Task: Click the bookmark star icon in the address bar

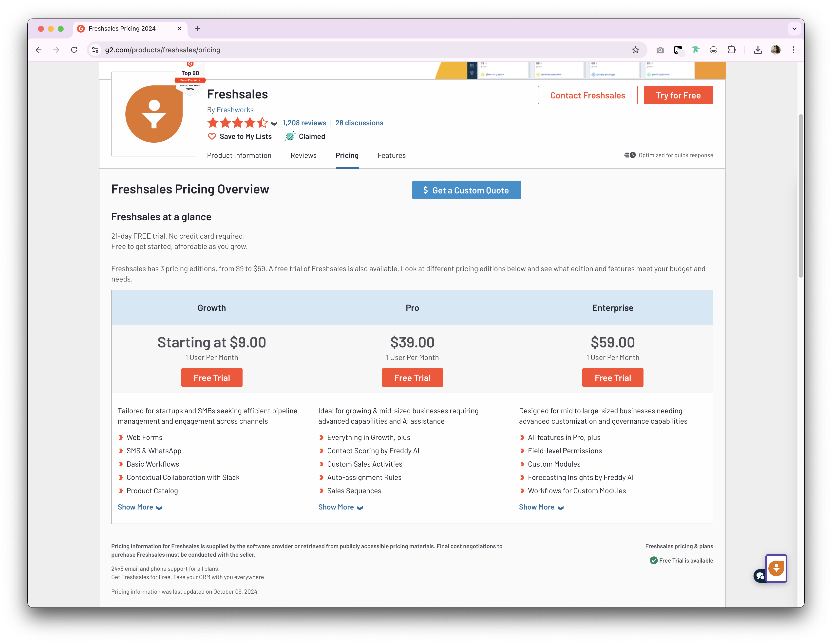Action: (635, 50)
